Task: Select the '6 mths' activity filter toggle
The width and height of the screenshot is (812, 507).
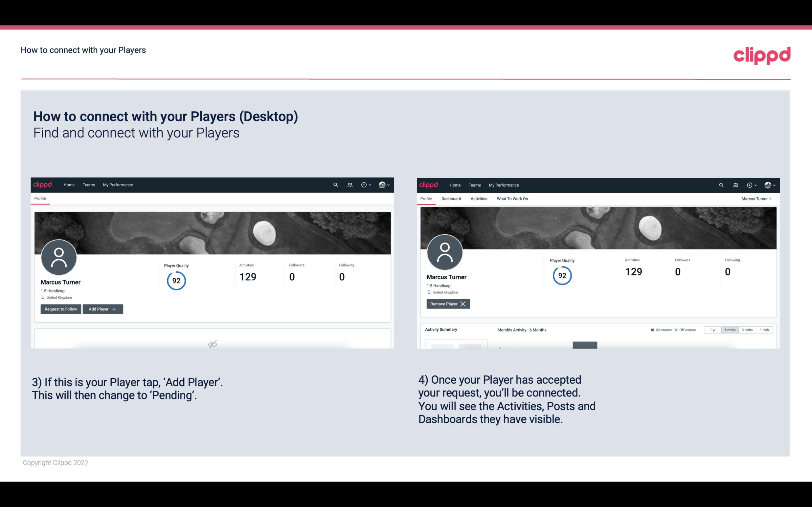Action: click(x=730, y=330)
